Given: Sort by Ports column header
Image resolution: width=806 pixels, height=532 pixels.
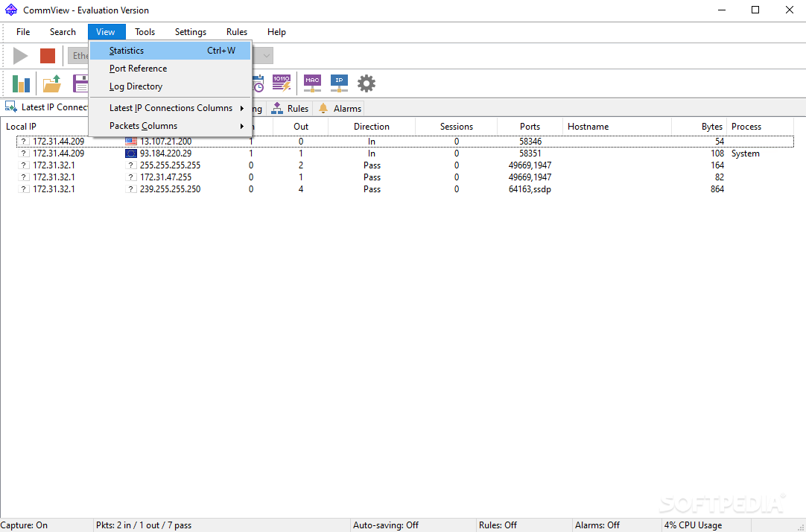Looking at the screenshot, I should point(530,127).
